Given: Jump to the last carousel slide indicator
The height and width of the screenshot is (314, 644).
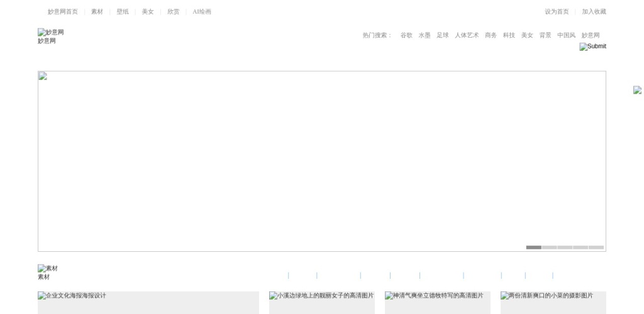Looking at the screenshot, I should (x=596, y=247).
